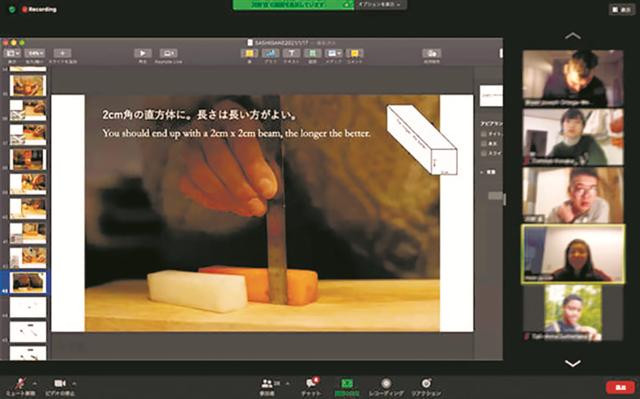Select the blue-highlighted current slide thumbnail
This screenshot has height=399, width=640.
tap(28, 282)
